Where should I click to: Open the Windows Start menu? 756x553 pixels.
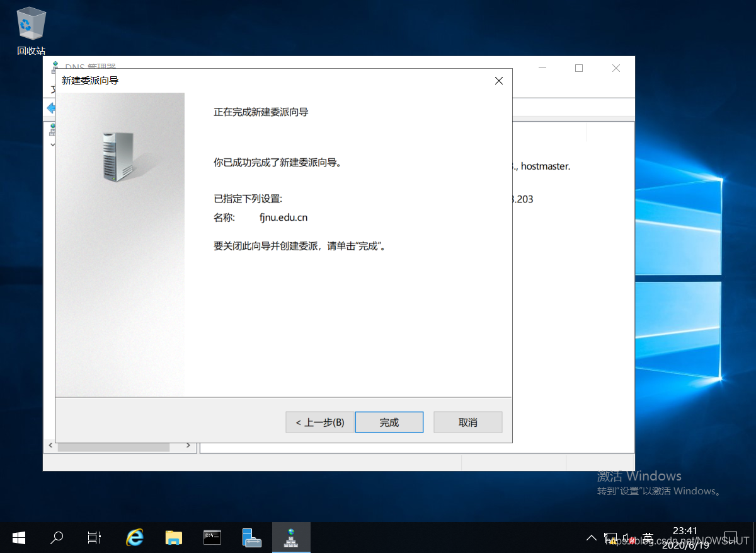[x=18, y=537]
